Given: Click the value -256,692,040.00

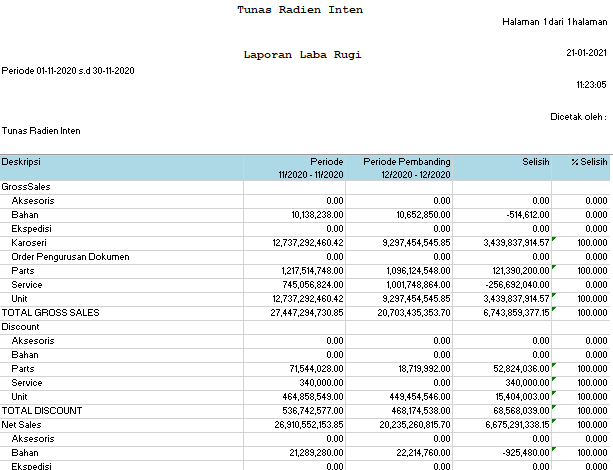Looking at the screenshot, I should pyautogui.click(x=517, y=285).
